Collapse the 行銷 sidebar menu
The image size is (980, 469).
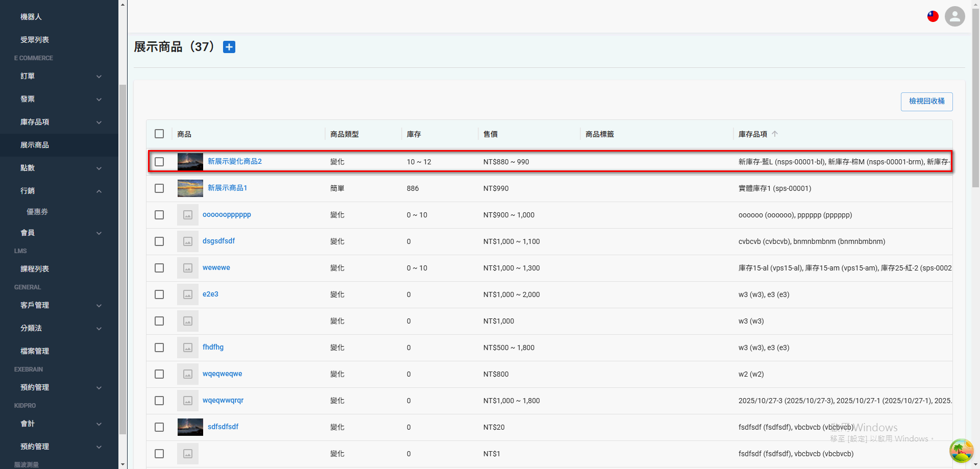(x=59, y=191)
